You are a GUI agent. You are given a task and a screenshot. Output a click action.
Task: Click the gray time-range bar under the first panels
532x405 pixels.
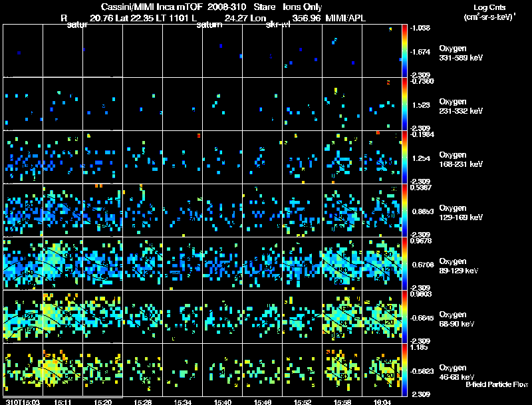[63, 396]
